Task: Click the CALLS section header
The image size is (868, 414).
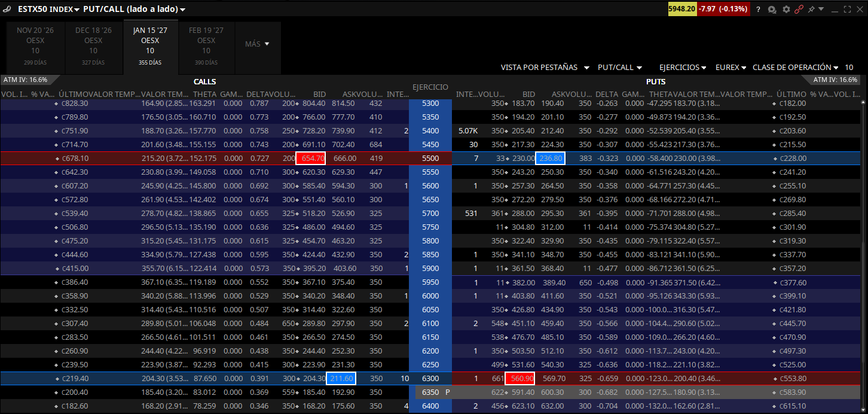Action: [205, 81]
